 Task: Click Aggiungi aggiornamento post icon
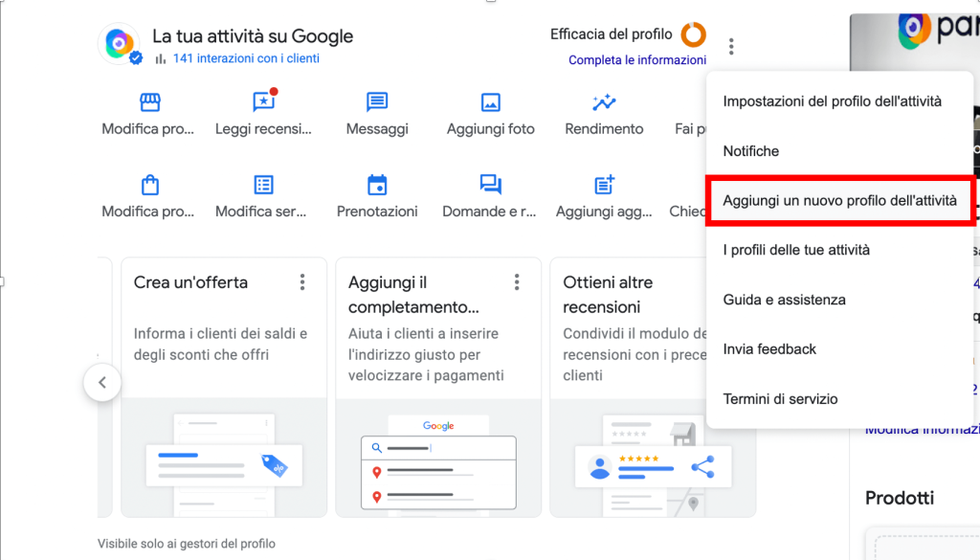pos(604,185)
